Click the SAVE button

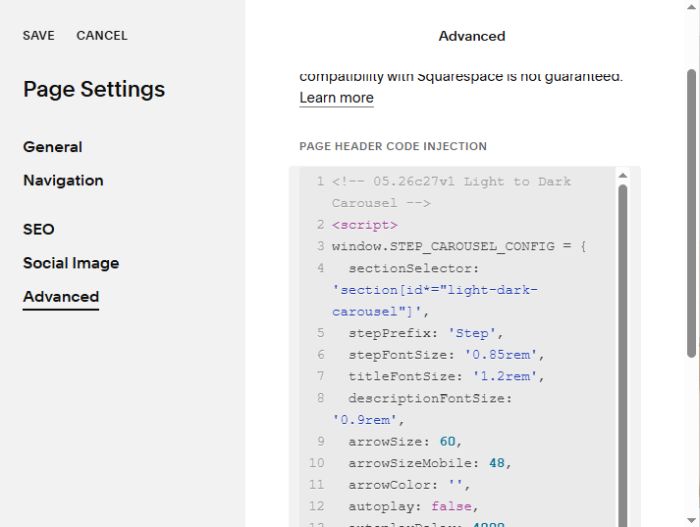pyautogui.click(x=38, y=36)
